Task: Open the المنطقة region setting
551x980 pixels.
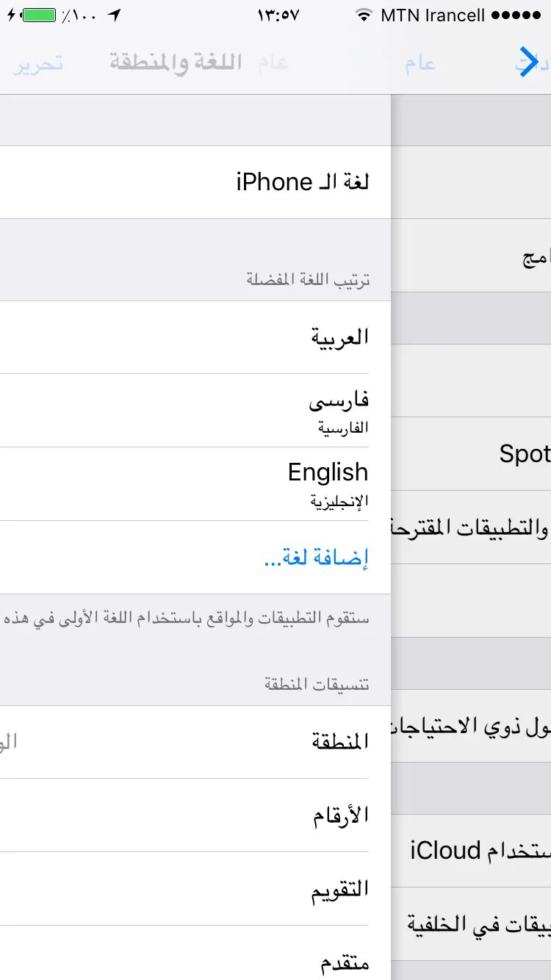Action: tap(195, 742)
